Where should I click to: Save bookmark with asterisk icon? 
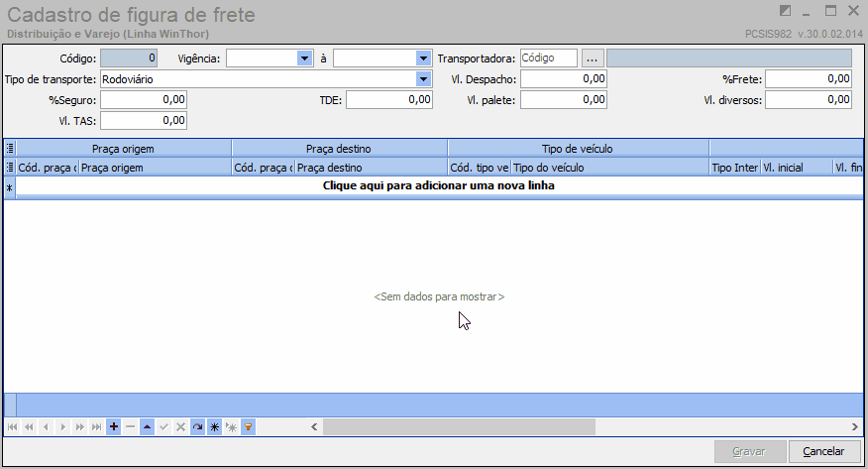(214, 427)
